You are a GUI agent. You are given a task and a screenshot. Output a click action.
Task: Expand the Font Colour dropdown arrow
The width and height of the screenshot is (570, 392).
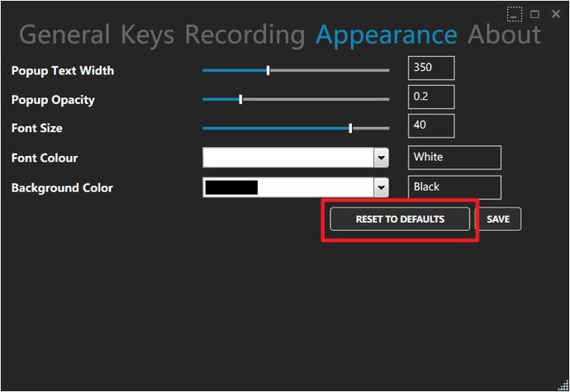pos(381,158)
